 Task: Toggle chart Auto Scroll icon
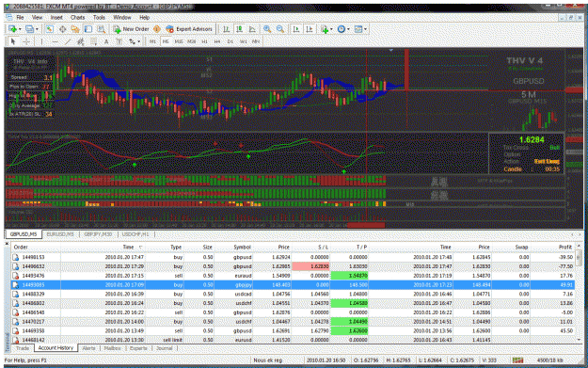(x=296, y=29)
